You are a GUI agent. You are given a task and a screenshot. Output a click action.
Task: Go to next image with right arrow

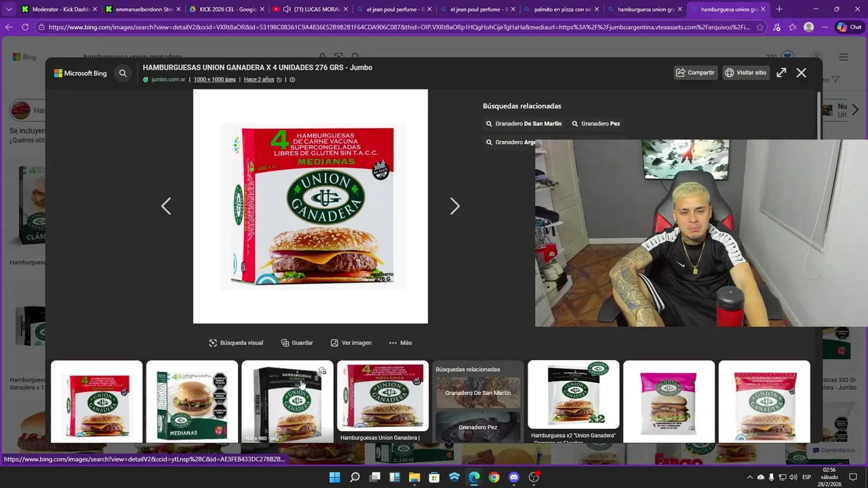[455, 206]
